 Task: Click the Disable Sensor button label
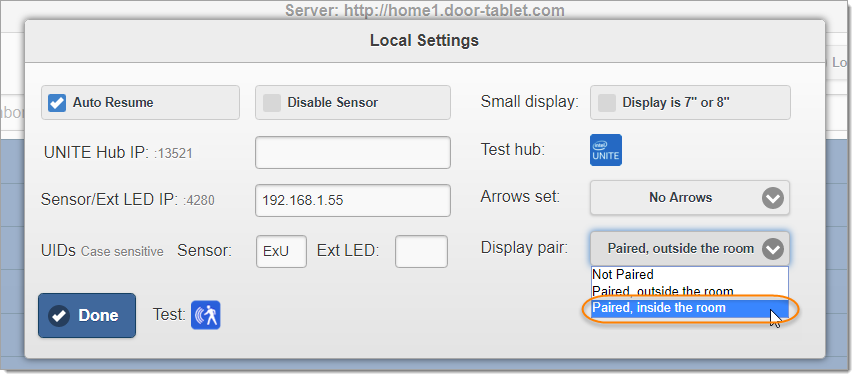(332, 103)
